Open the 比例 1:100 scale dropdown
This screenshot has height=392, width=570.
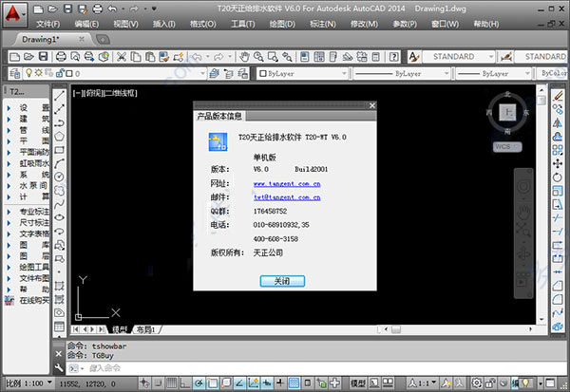tap(49, 383)
